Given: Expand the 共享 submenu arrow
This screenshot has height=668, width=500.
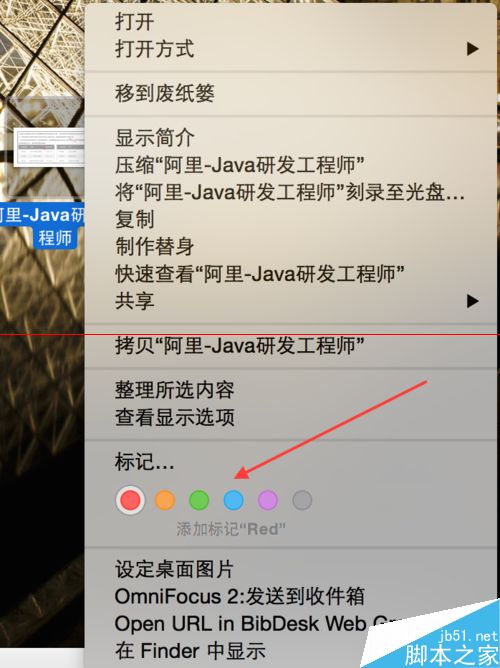Looking at the screenshot, I should pos(472,301).
